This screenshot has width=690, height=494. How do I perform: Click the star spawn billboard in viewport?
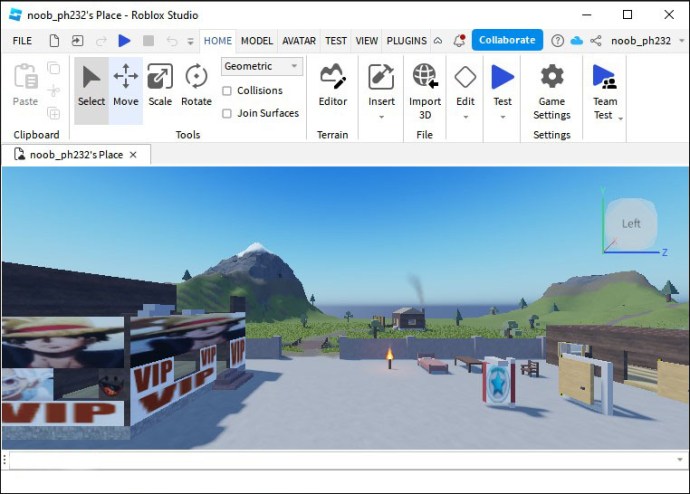(499, 382)
